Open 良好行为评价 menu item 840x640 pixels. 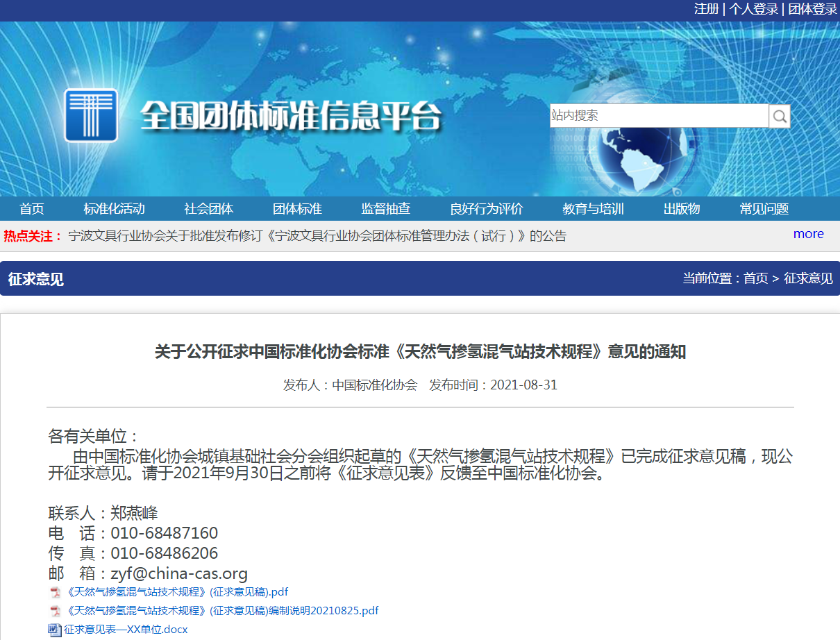(487, 209)
